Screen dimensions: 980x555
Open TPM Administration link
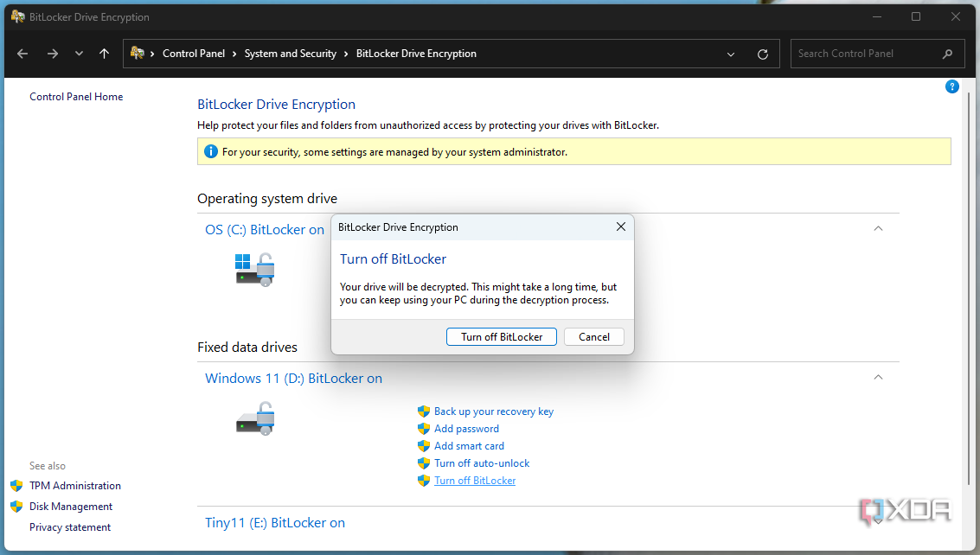(x=75, y=486)
